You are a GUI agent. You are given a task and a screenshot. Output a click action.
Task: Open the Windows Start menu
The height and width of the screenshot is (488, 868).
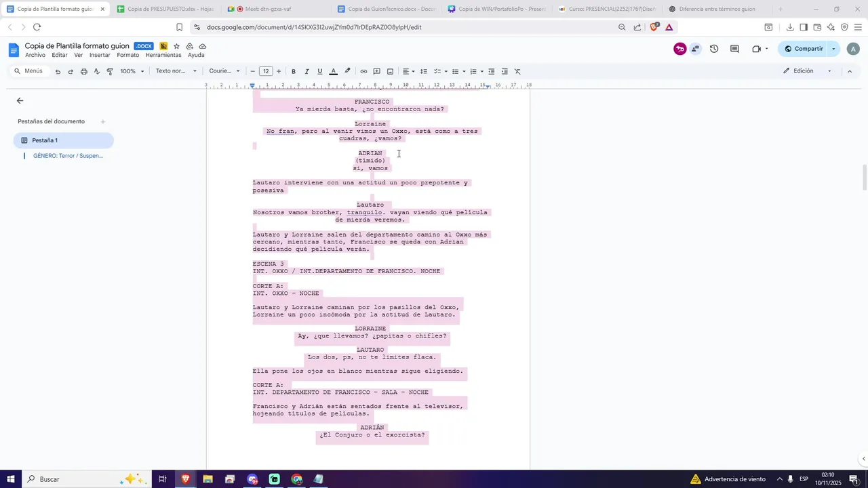[x=11, y=479]
